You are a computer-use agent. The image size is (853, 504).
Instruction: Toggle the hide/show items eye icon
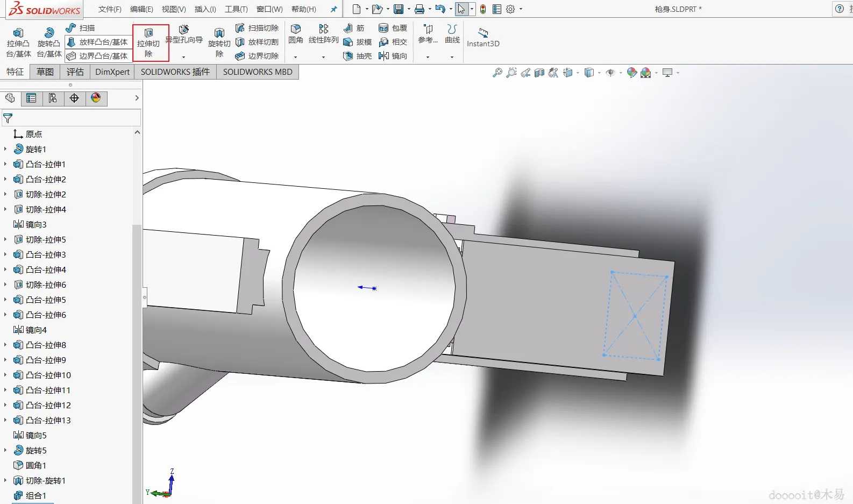[610, 73]
